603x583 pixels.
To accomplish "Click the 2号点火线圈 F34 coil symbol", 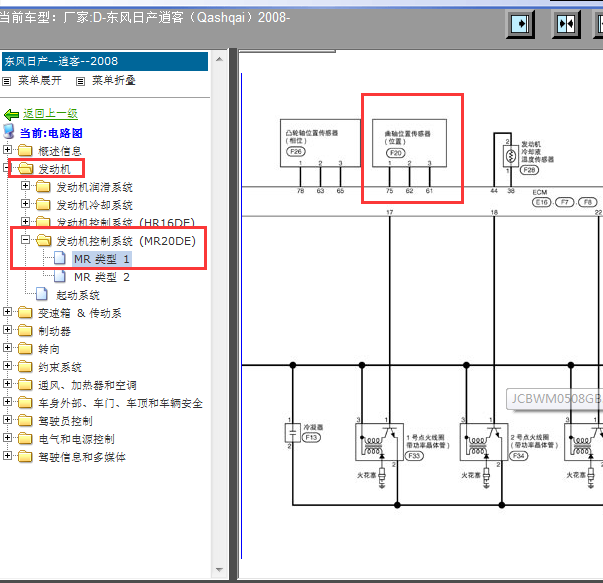I will coord(484,442).
